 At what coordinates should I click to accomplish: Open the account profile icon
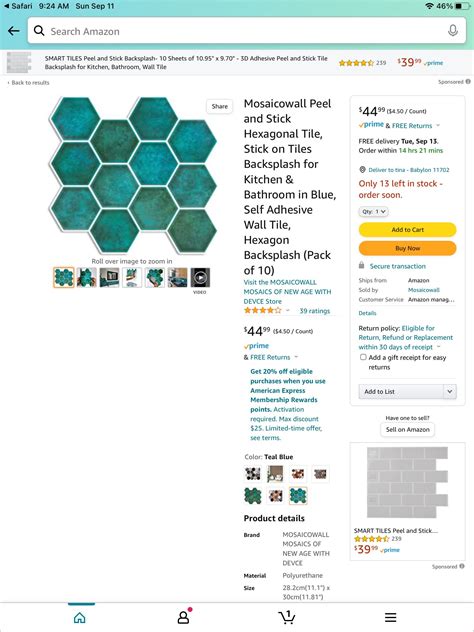tap(183, 617)
